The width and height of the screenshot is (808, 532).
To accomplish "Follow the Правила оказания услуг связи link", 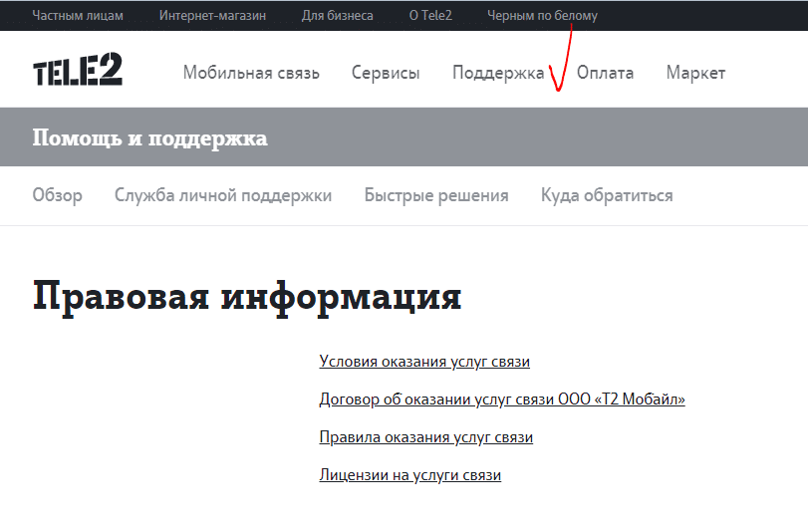I will tap(425, 437).
